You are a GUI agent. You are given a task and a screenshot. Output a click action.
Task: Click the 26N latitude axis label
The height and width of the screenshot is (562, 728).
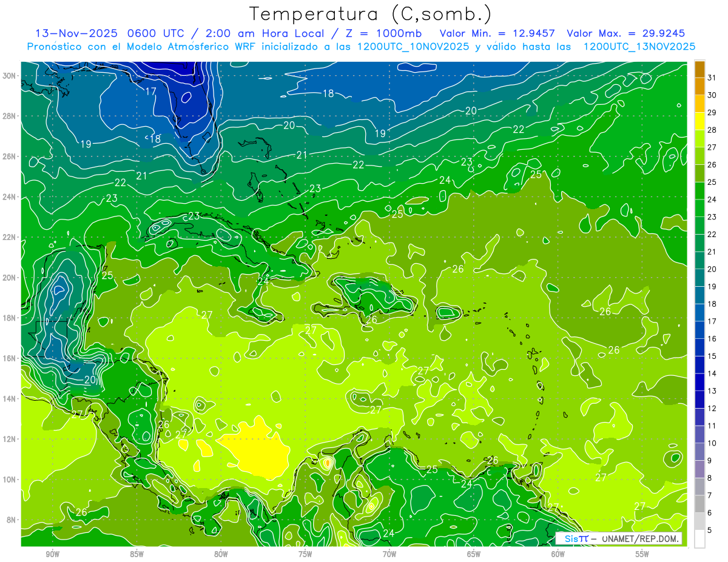[10, 156]
